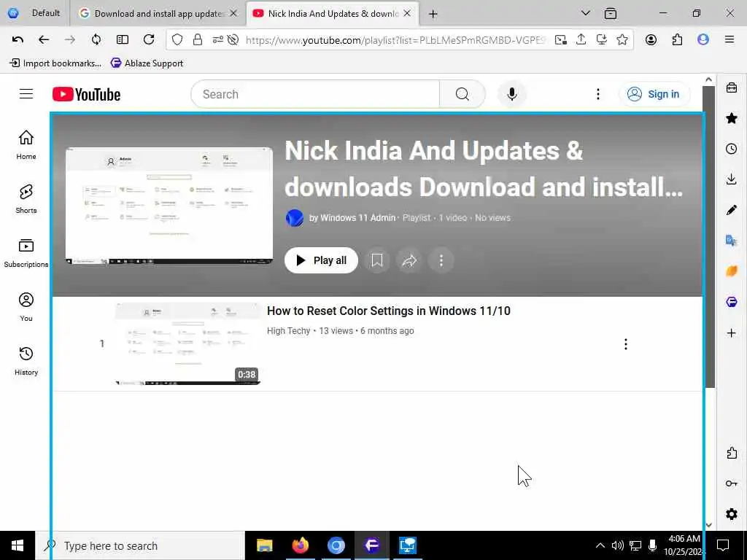This screenshot has height=560, width=747.
Task: Open action menu for How to Reset Color Settings video
Action: coord(625,344)
